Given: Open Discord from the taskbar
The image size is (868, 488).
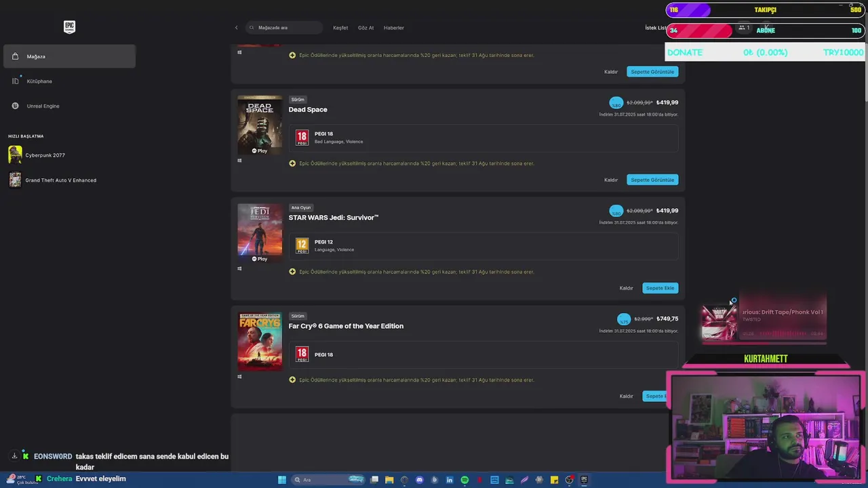Looking at the screenshot, I should click(x=420, y=480).
